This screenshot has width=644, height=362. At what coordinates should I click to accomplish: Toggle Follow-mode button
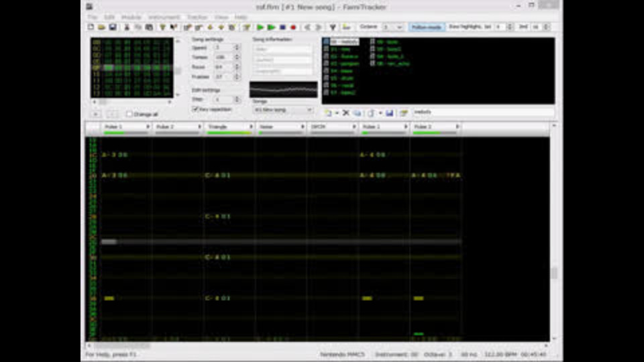(427, 27)
